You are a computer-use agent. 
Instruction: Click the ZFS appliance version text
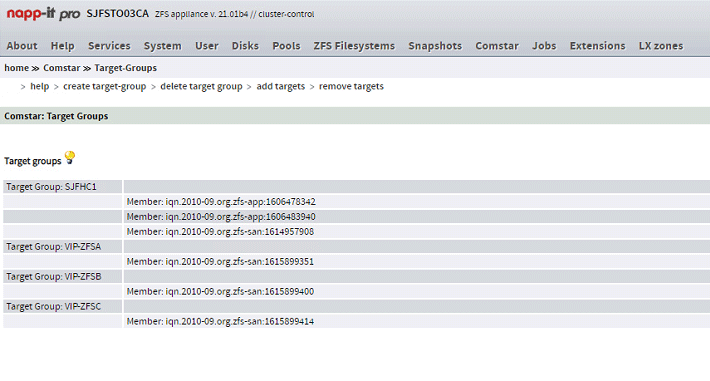(235, 14)
